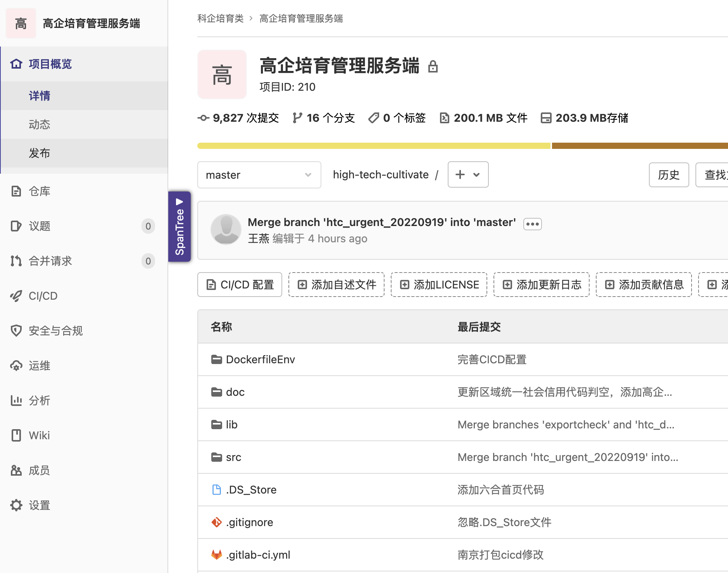
Task: Expand the plus menu next to file path
Action: [468, 174]
